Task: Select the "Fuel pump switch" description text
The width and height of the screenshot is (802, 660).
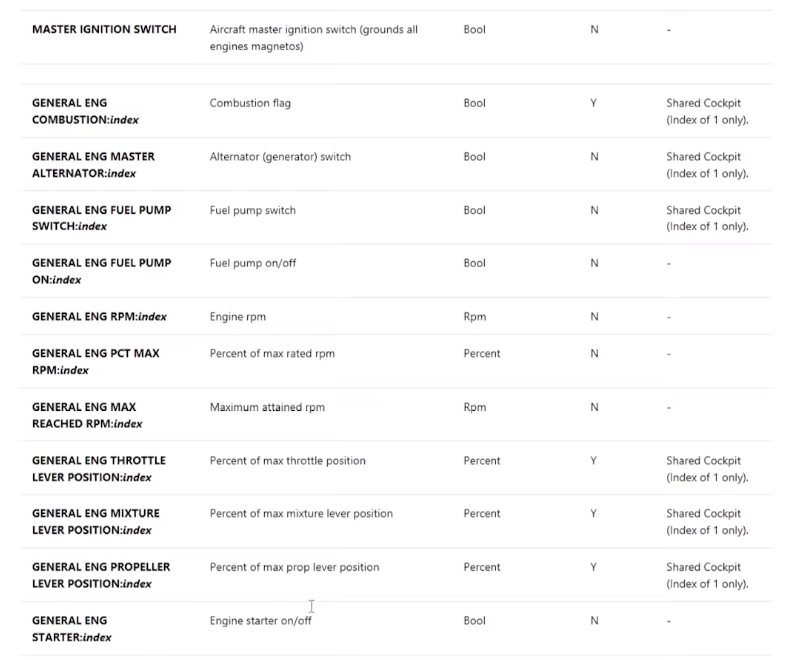Action: [x=252, y=211]
